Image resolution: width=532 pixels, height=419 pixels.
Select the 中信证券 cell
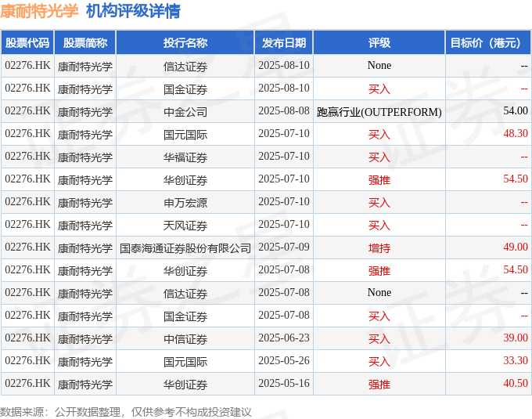pyautogui.click(x=185, y=339)
